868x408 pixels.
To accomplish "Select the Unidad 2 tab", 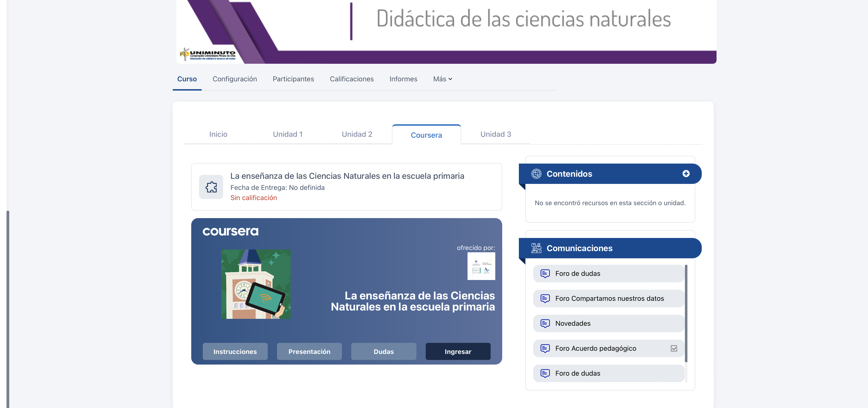I will click(x=357, y=134).
